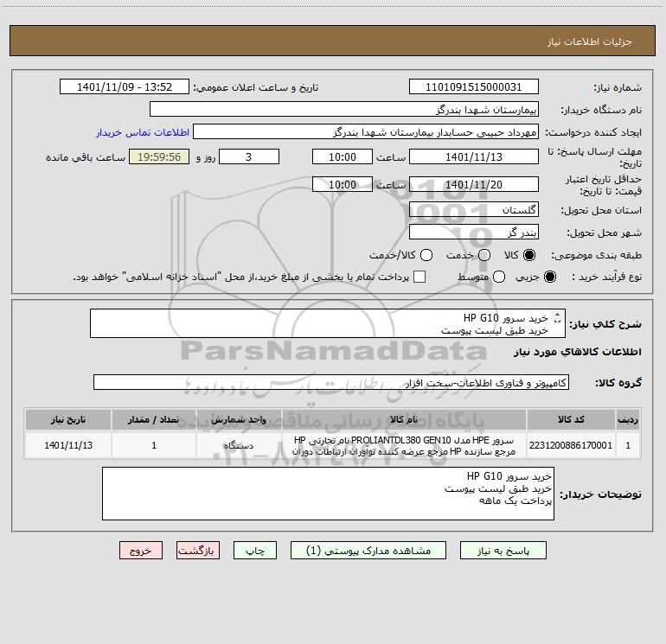This screenshot has height=644, width=666.
Task: Click the remaining days field showing 3
Action: click(x=249, y=156)
